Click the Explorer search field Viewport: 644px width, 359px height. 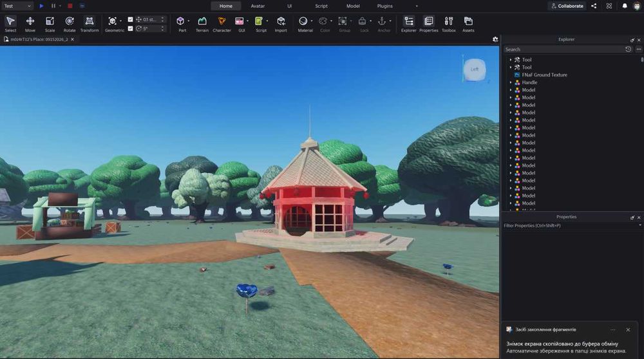[x=563, y=50]
